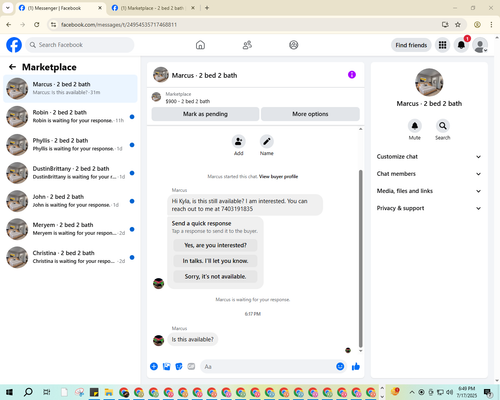
Task: Open the tab search dropdown arrow
Action: (x=8, y=8)
